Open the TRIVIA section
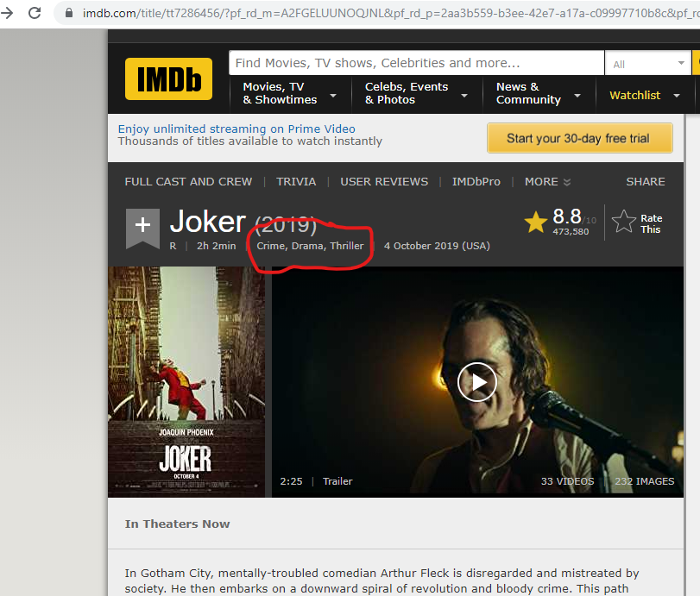Screen dimensions: 700x596 coord(296,182)
